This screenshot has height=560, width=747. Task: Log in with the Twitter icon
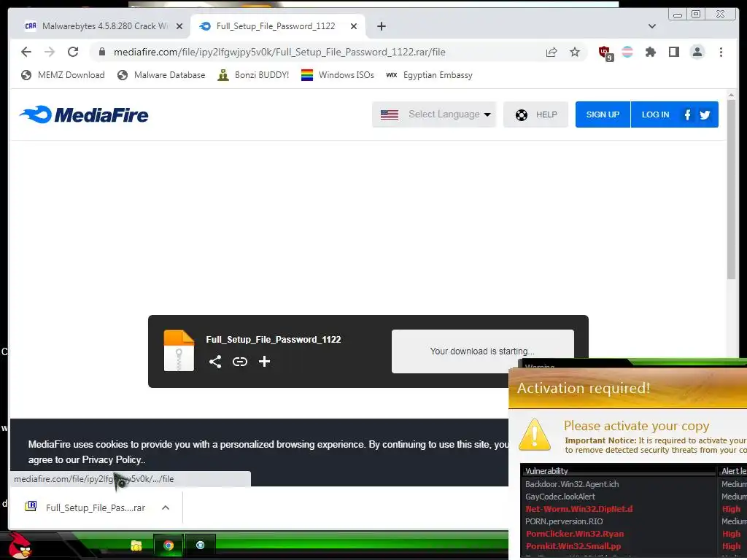pos(705,114)
